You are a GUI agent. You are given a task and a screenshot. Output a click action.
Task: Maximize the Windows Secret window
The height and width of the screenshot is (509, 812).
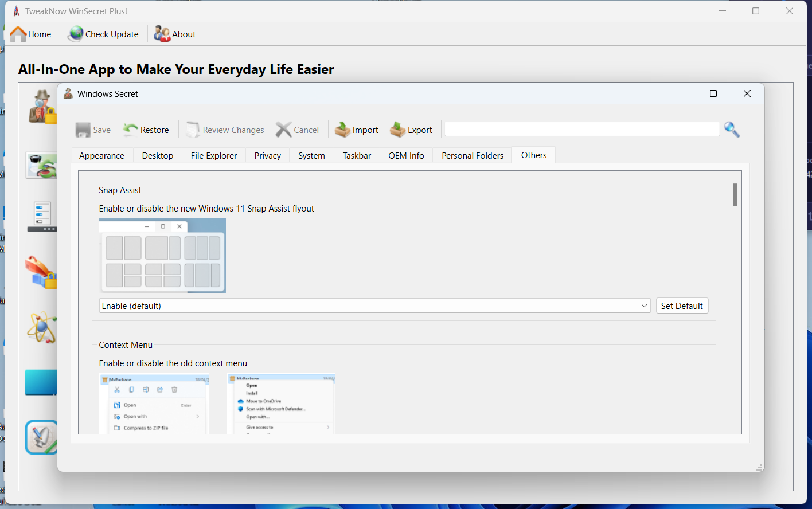pyautogui.click(x=713, y=93)
